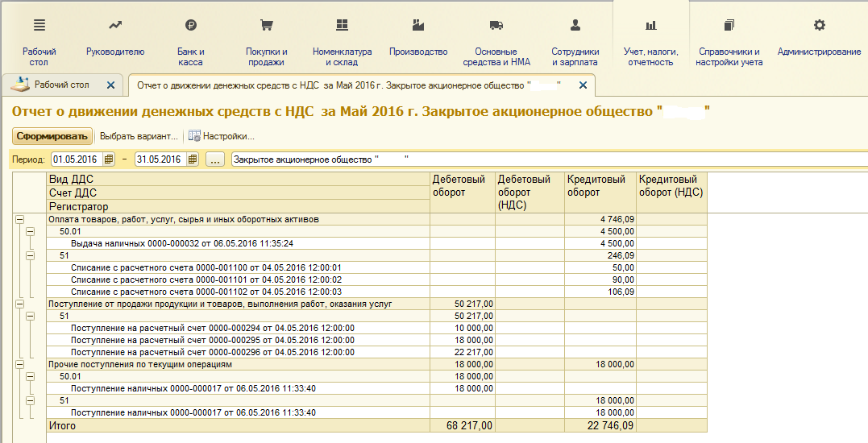The image size is (868, 443).
Task: Collapse the 51 account under Прочие поступления
Action: 30,400
